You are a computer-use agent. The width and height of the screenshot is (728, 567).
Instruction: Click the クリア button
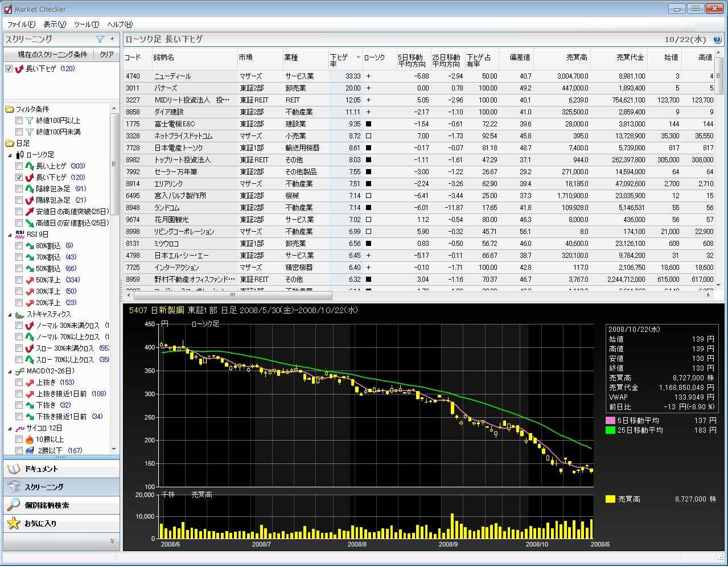pyautogui.click(x=107, y=55)
